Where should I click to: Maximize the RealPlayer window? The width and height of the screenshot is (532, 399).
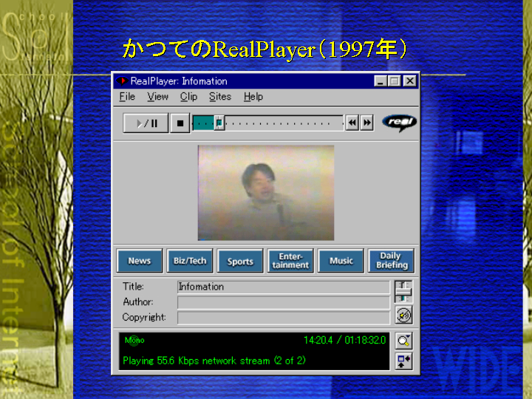pos(395,81)
